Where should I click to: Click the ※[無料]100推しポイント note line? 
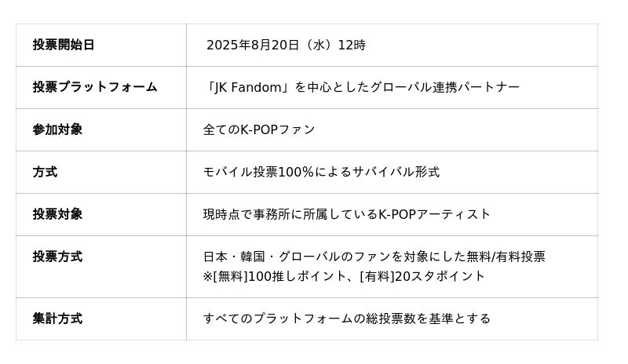tap(344, 276)
